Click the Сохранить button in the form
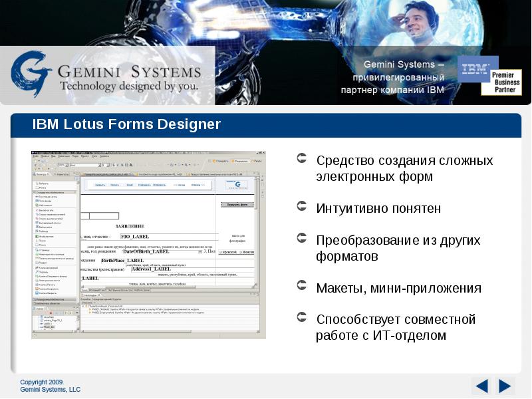 click(143, 184)
